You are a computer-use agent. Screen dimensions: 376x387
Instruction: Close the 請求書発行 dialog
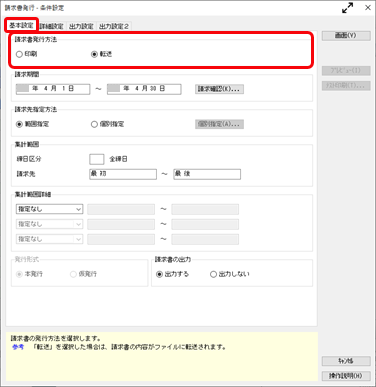point(368,8)
